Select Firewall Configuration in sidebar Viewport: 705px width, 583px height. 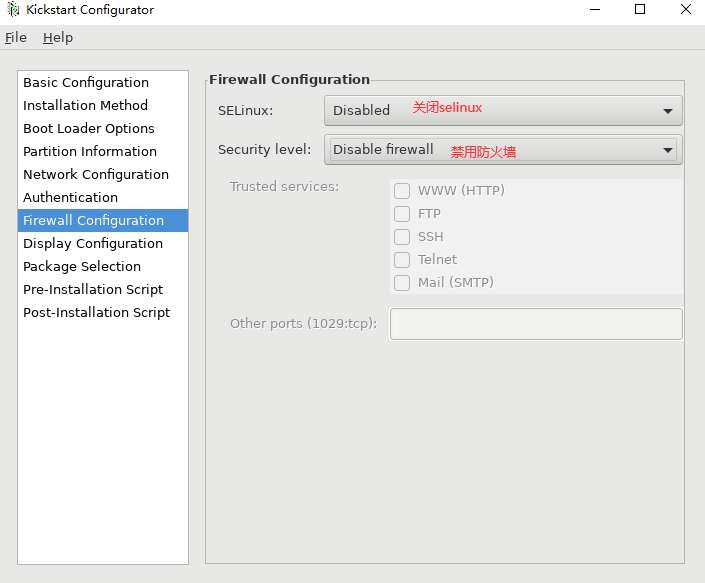coord(103,220)
